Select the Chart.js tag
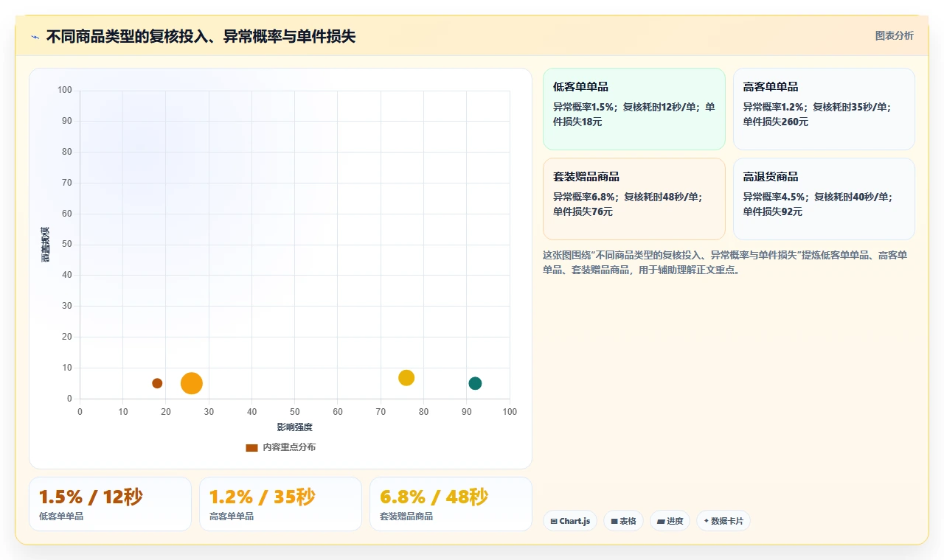944x560 pixels. click(570, 521)
